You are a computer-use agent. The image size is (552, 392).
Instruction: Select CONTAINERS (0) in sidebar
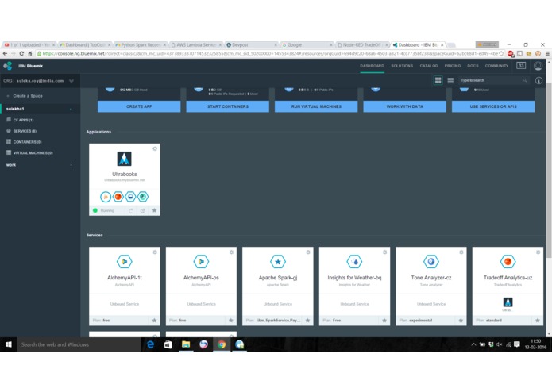[27, 142]
